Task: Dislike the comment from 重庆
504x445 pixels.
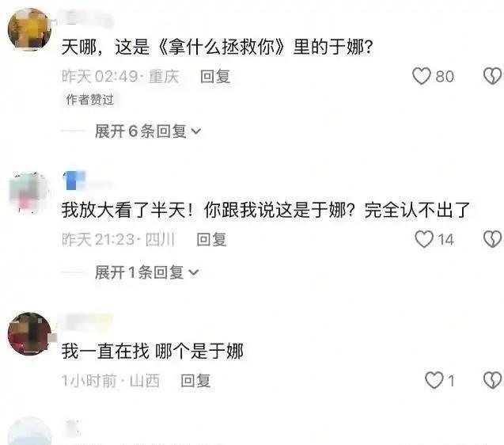Action: [493, 76]
